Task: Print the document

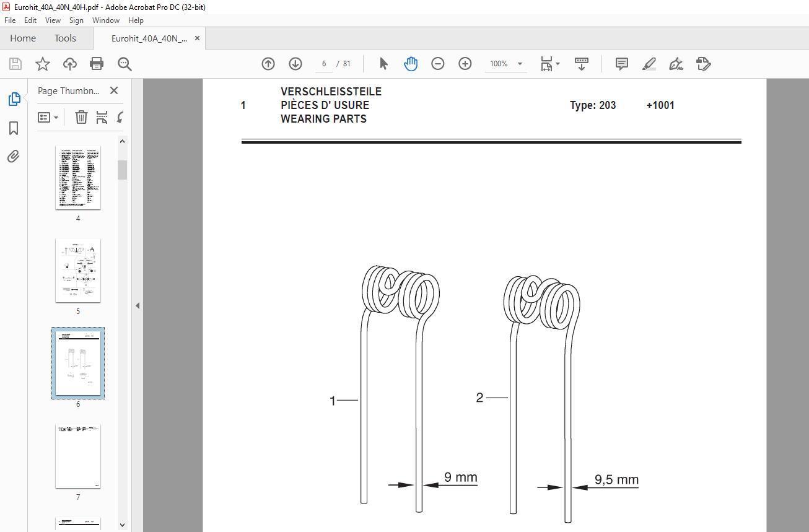Action: point(97,64)
